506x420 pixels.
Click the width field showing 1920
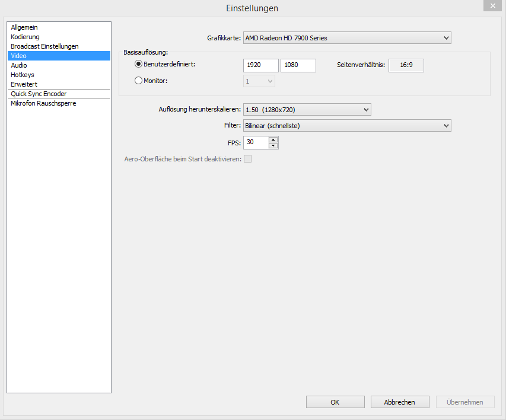[x=261, y=65]
